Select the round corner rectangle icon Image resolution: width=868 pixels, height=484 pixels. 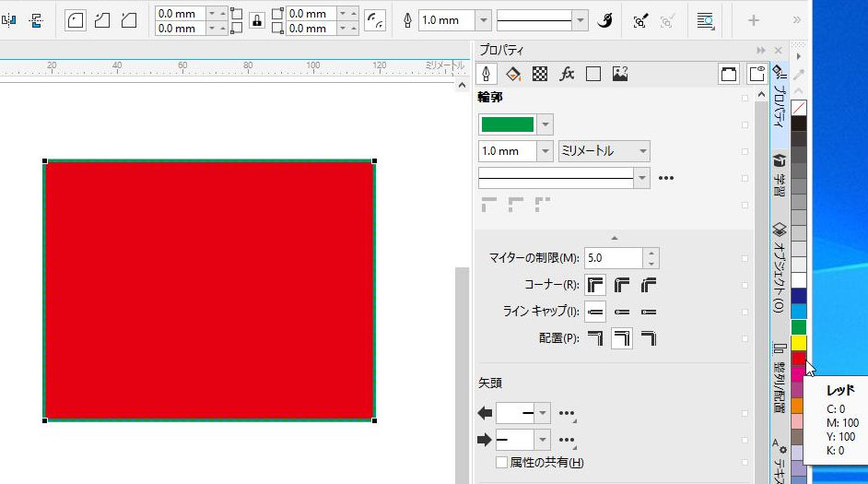(x=76, y=20)
